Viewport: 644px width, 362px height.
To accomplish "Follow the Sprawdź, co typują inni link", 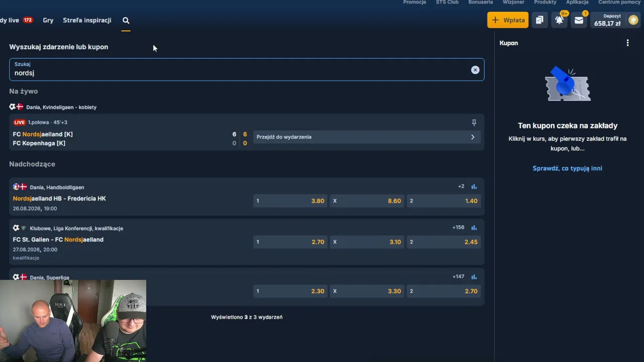I will [x=568, y=168].
